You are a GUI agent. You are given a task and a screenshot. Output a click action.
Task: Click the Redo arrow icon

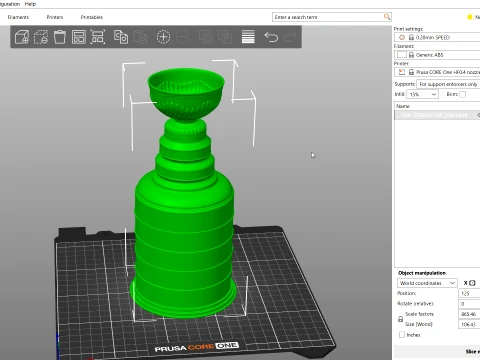[x=290, y=37]
